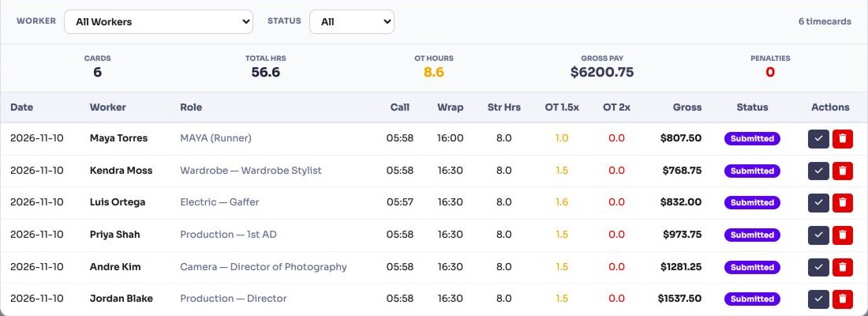Click the Date column header
Image resolution: width=868 pixels, height=316 pixels.
click(x=21, y=107)
